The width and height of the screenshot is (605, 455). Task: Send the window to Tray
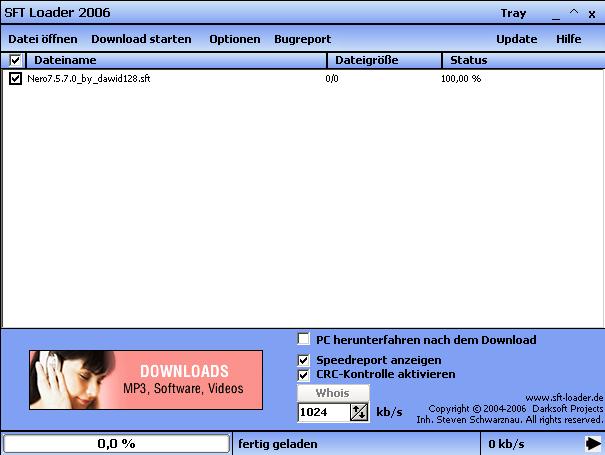tap(513, 14)
